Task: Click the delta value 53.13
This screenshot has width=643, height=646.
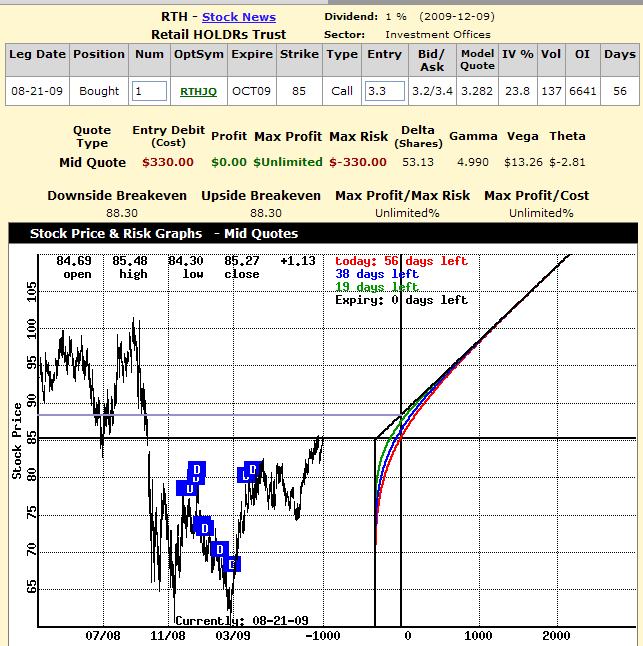Action: click(418, 162)
